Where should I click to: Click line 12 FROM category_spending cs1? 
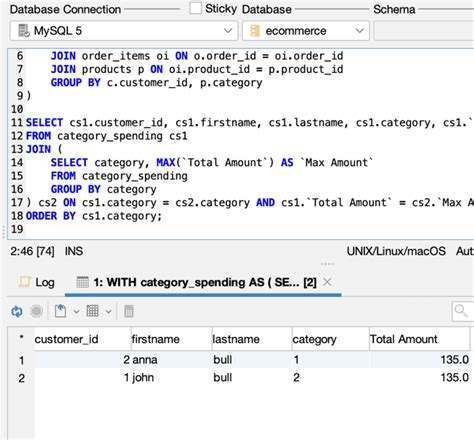[x=107, y=136]
